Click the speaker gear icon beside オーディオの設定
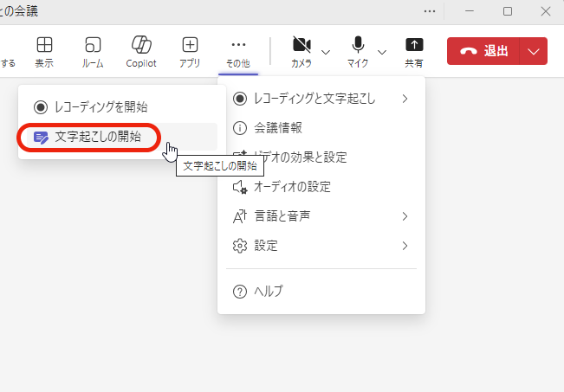564x392 pixels. point(240,187)
